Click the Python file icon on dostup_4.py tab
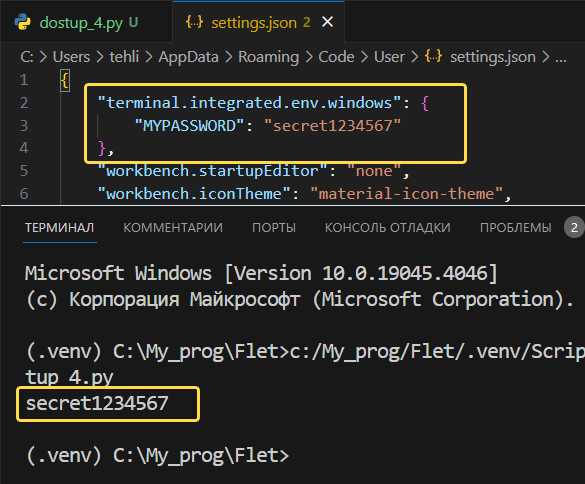This screenshot has height=484, width=585. pos(22,22)
